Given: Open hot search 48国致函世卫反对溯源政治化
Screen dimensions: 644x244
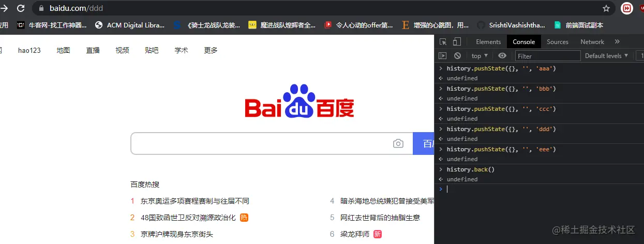Looking at the screenshot, I should (188, 218).
